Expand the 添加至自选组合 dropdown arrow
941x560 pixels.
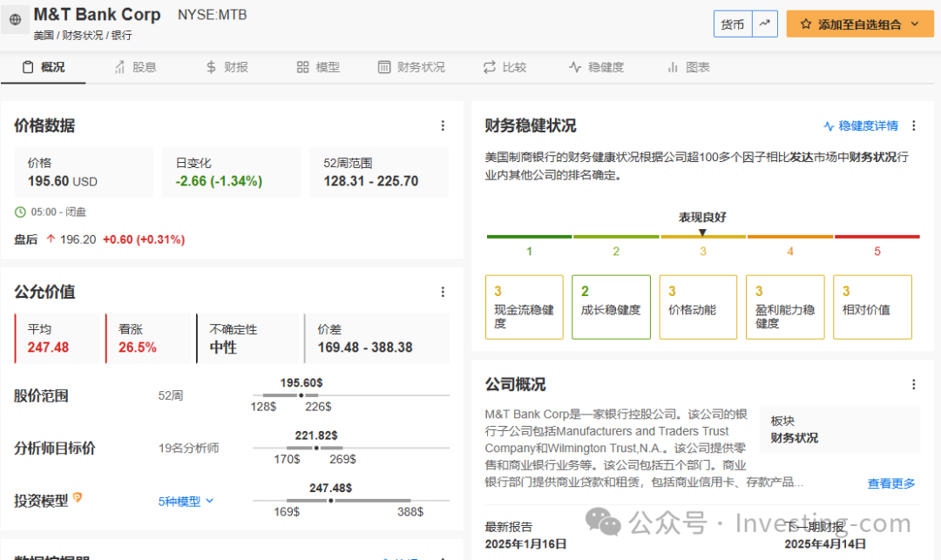pos(915,24)
